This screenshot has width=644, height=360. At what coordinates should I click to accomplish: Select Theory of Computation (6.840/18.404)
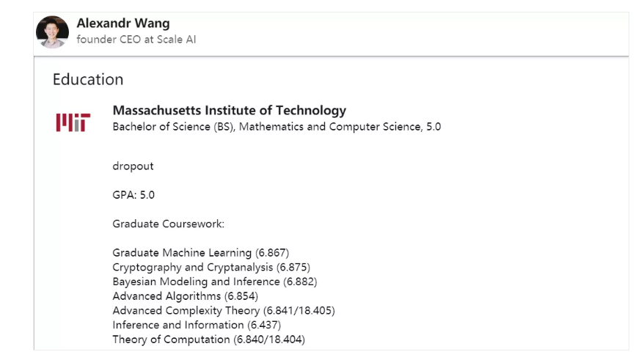point(208,339)
